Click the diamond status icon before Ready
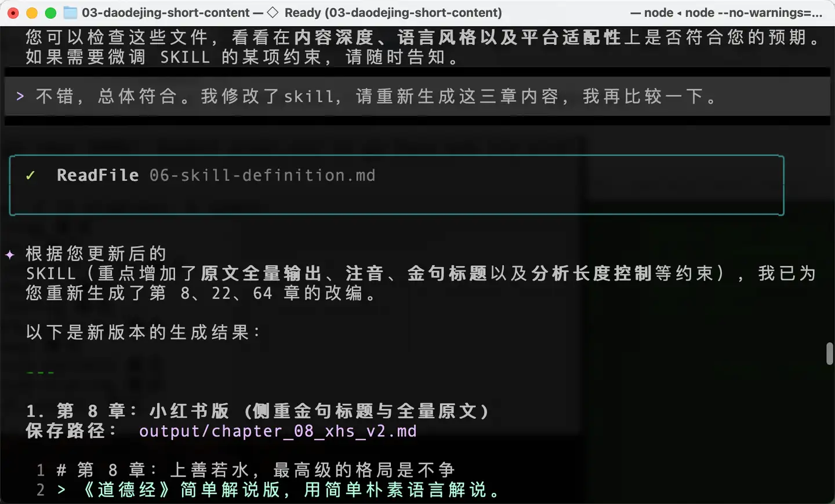The height and width of the screenshot is (504, 835). tap(273, 13)
